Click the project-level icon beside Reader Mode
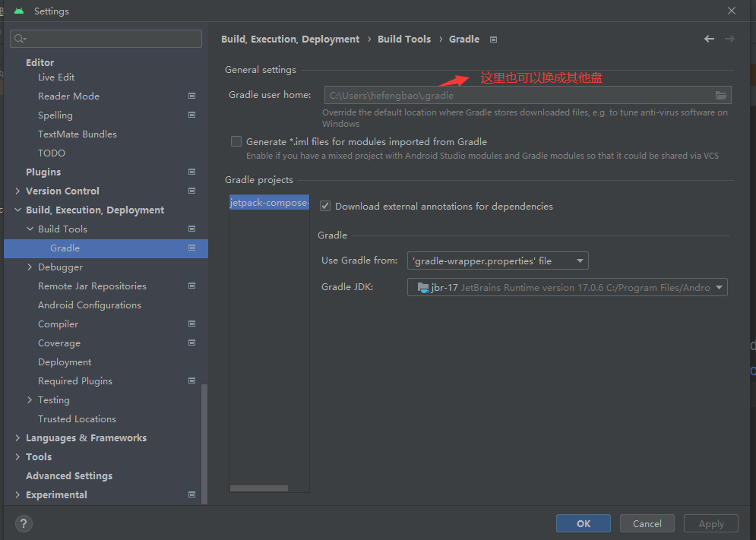Image resolution: width=756 pixels, height=540 pixels. (192, 96)
